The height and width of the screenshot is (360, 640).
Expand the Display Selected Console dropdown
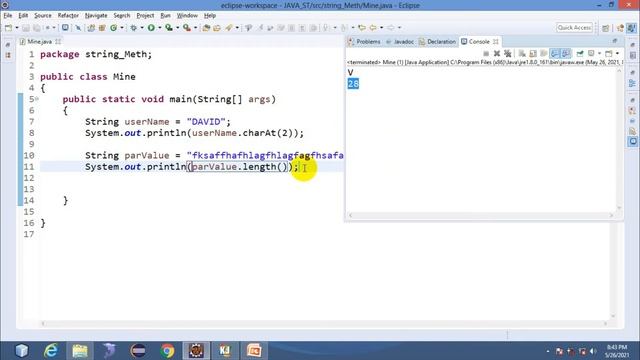click(x=600, y=53)
